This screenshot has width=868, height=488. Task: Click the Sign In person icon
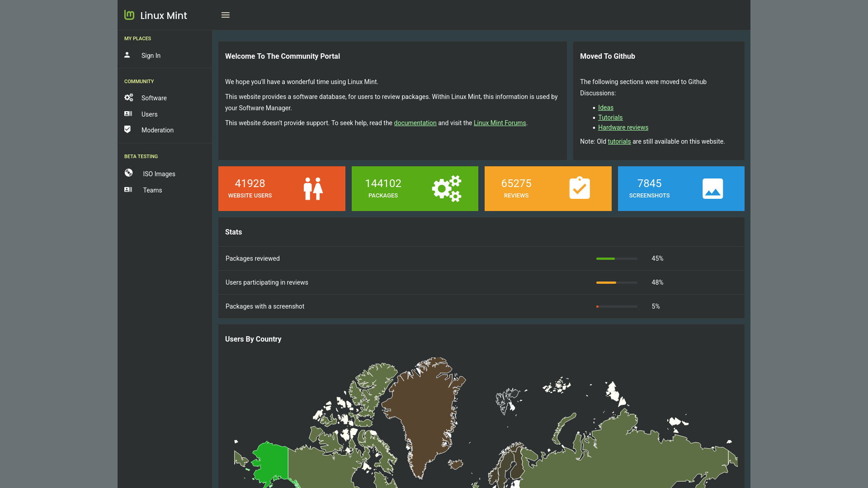click(127, 55)
